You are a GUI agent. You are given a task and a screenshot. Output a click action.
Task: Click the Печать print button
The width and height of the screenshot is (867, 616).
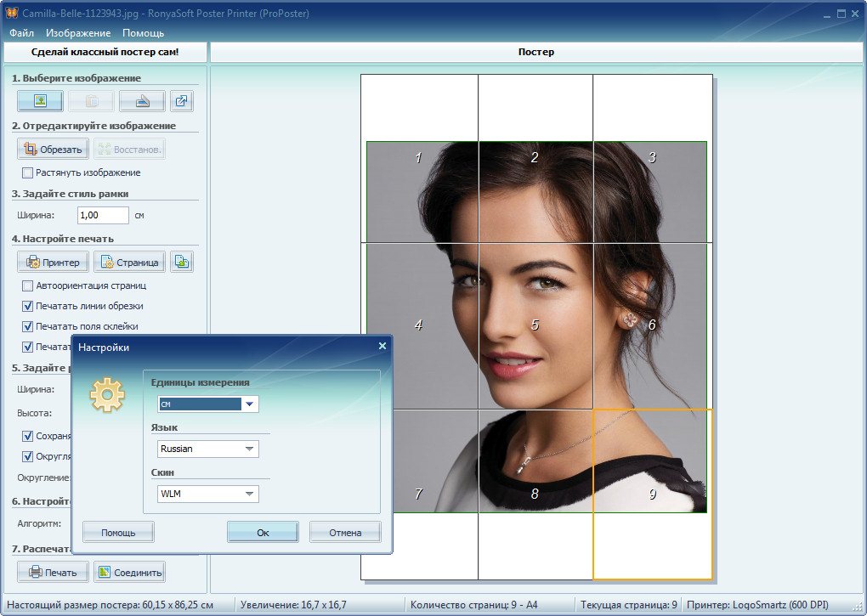click(x=53, y=572)
